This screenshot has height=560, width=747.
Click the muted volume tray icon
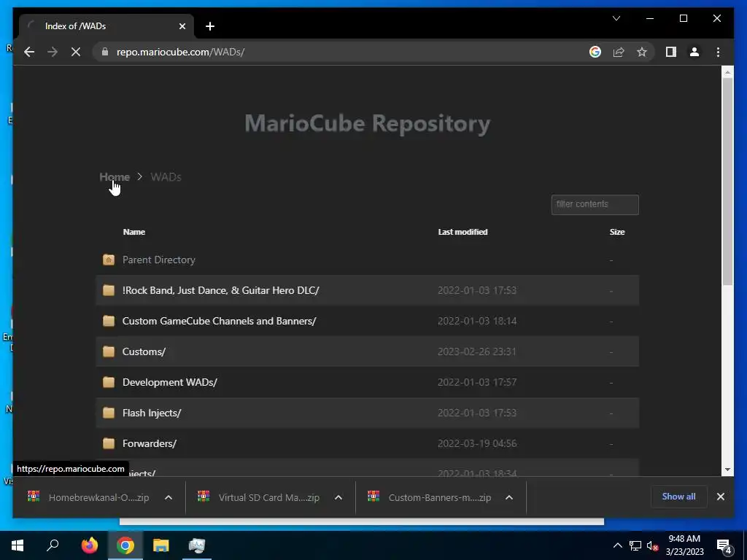pyautogui.click(x=652, y=545)
